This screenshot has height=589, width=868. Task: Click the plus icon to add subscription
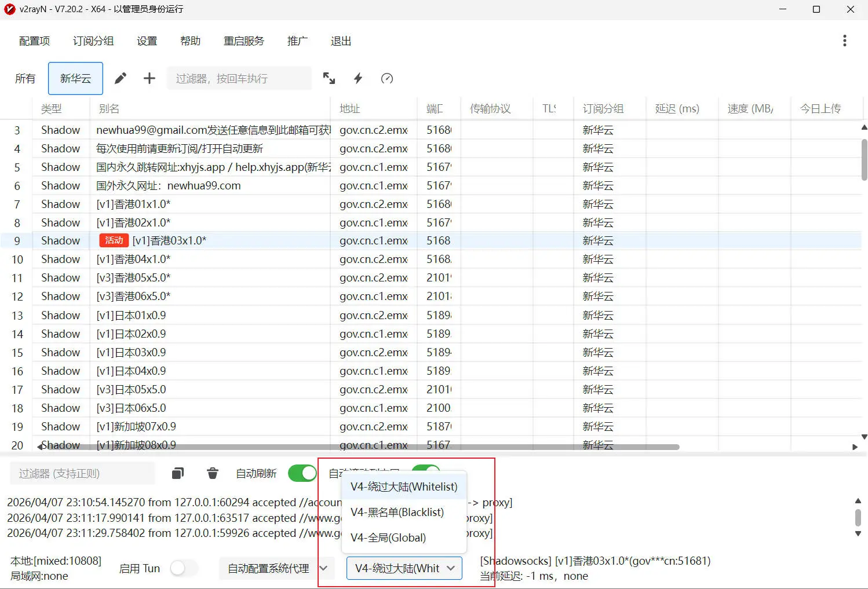point(149,78)
